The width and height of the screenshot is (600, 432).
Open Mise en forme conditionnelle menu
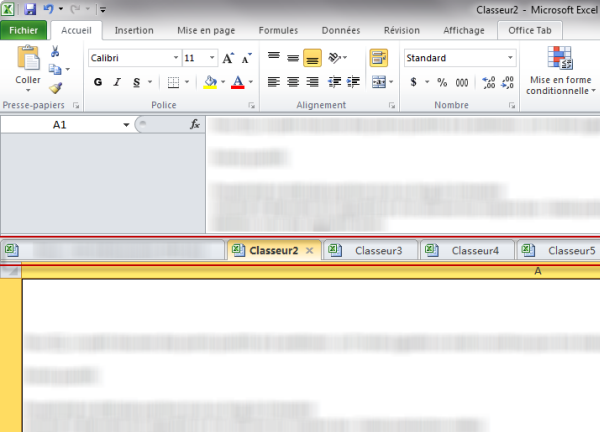(560, 71)
